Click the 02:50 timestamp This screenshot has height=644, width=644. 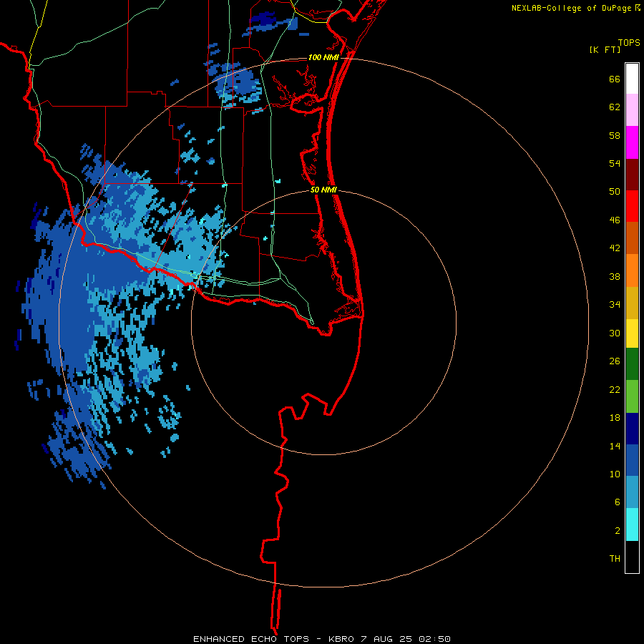tap(434, 639)
